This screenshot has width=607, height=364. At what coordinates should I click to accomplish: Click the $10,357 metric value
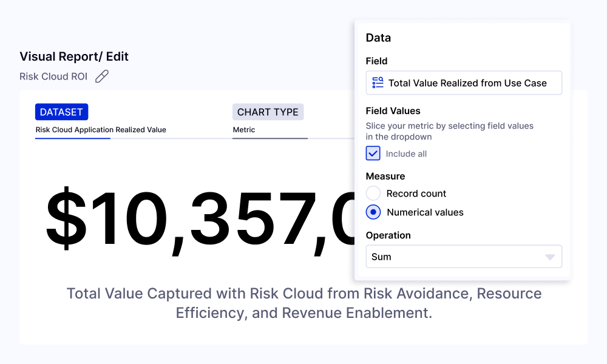200,220
